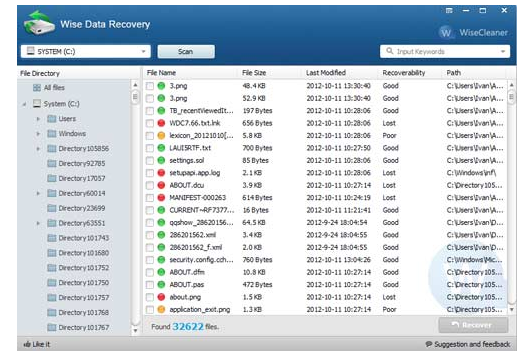
Task: Check the box for MANIFEST-000263
Action: pyautogui.click(x=150, y=198)
